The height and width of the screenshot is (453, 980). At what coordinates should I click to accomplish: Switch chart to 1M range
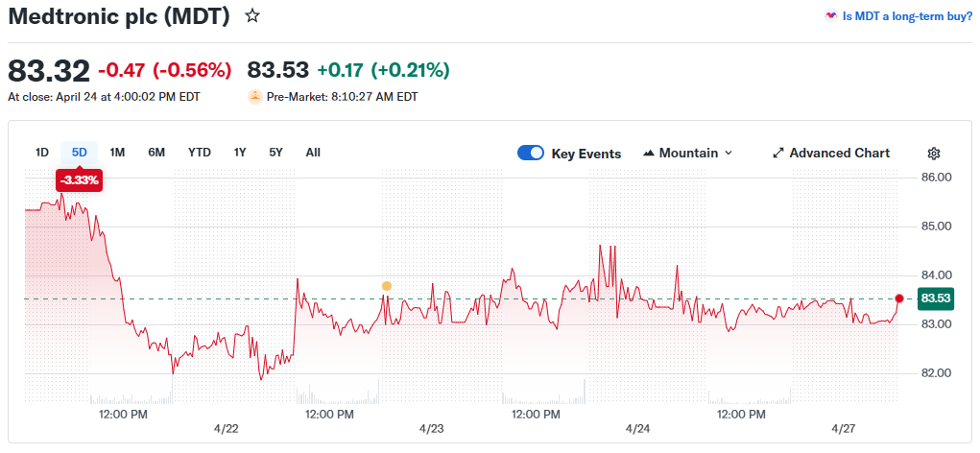117,153
